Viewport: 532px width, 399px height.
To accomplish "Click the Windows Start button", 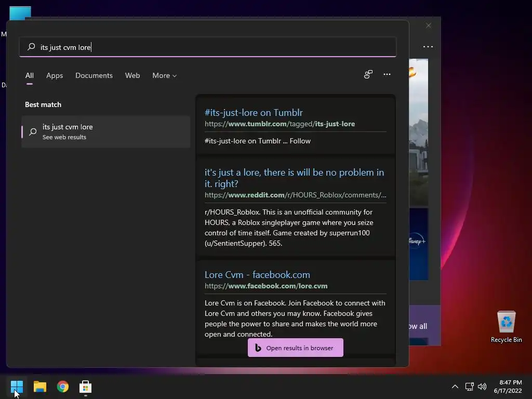I will click(x=17, y=387).
